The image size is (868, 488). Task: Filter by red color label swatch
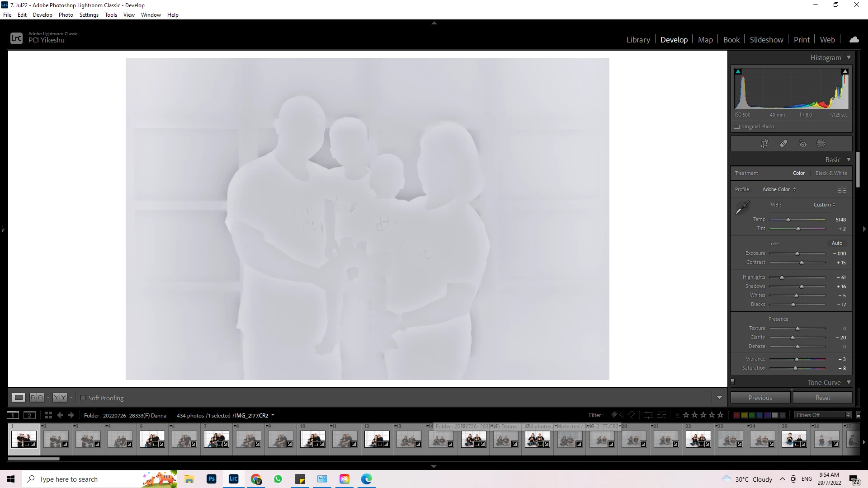pyautogui.click(x=736, y=415)
